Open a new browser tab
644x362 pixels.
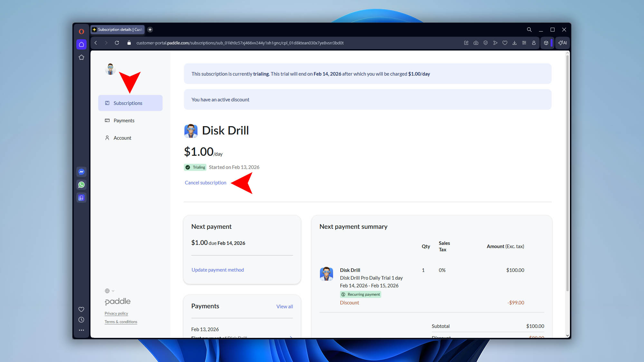(150, 30)
